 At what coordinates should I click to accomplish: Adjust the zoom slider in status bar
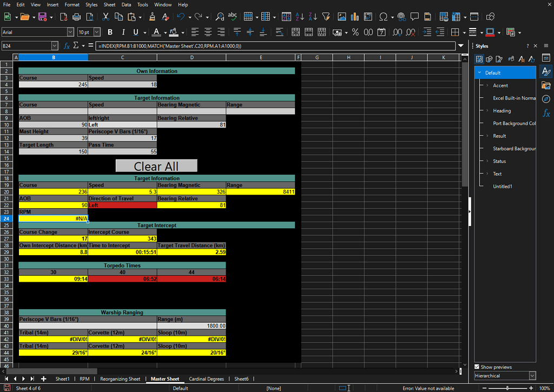pyautogui.click(x=507, y=388)
